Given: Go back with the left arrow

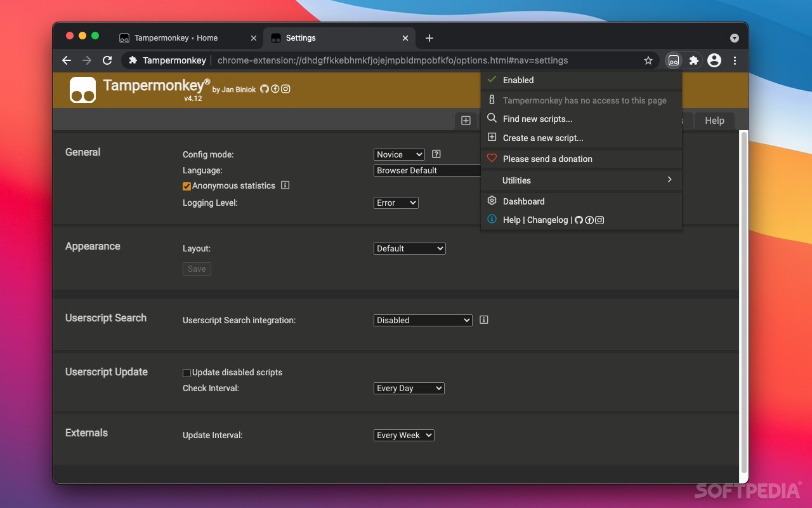Looking at the screenshot, I should click(67, 60).
